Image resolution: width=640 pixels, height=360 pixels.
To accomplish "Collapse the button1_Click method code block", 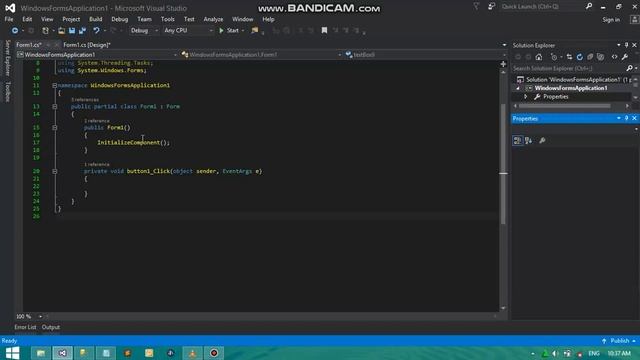I will (x=54, y=171).
